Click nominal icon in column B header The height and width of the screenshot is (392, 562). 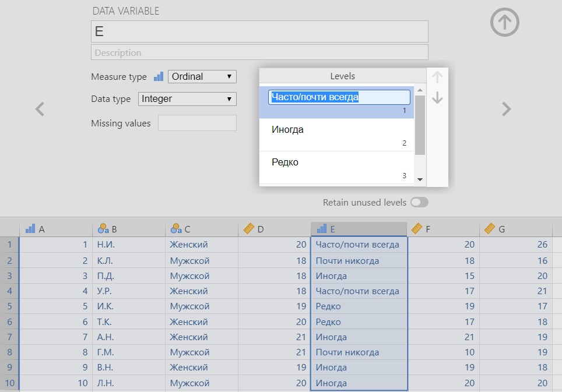(x=103, y=229)
